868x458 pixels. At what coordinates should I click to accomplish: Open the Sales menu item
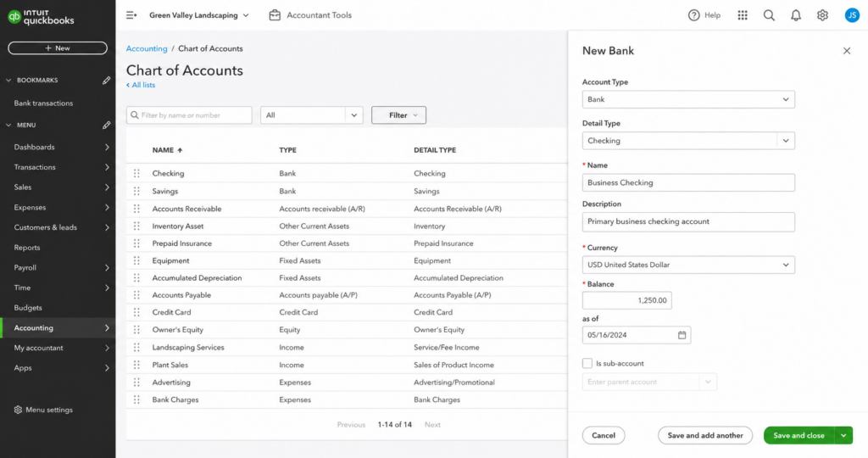(58, 187)
